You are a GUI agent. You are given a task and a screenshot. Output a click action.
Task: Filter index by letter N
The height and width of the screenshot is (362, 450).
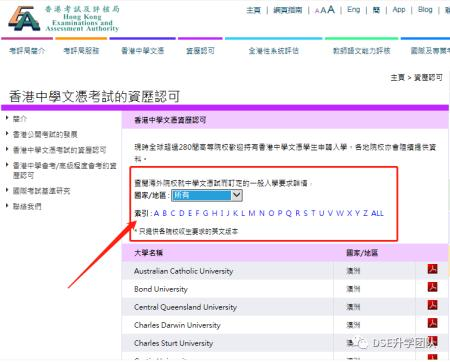point(262,213)
